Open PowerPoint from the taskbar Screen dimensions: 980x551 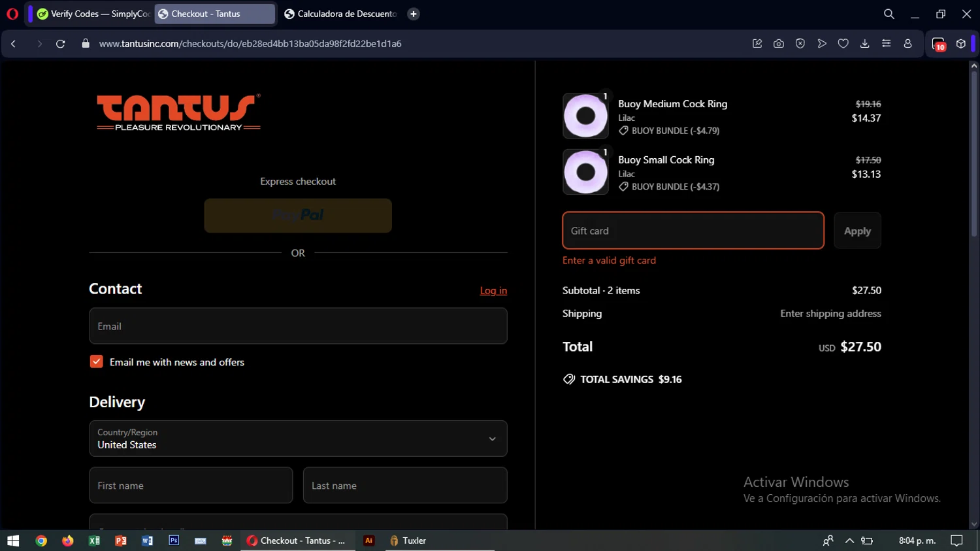click(x=121, y=541)
